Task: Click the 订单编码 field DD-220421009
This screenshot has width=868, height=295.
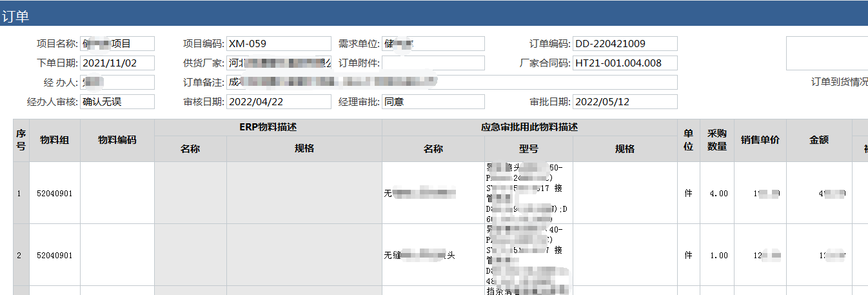Action: pos(624,44)
